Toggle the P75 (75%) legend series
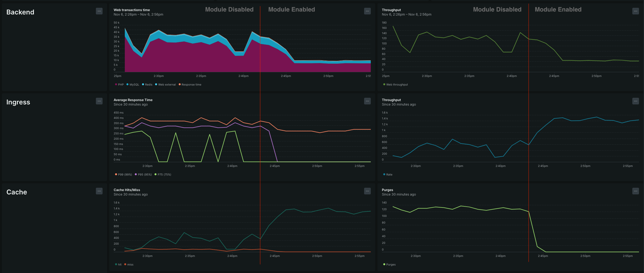 163,174
